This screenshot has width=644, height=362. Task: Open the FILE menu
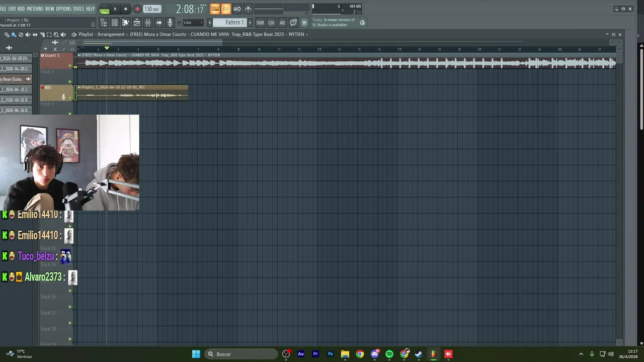tap(3, 9)
